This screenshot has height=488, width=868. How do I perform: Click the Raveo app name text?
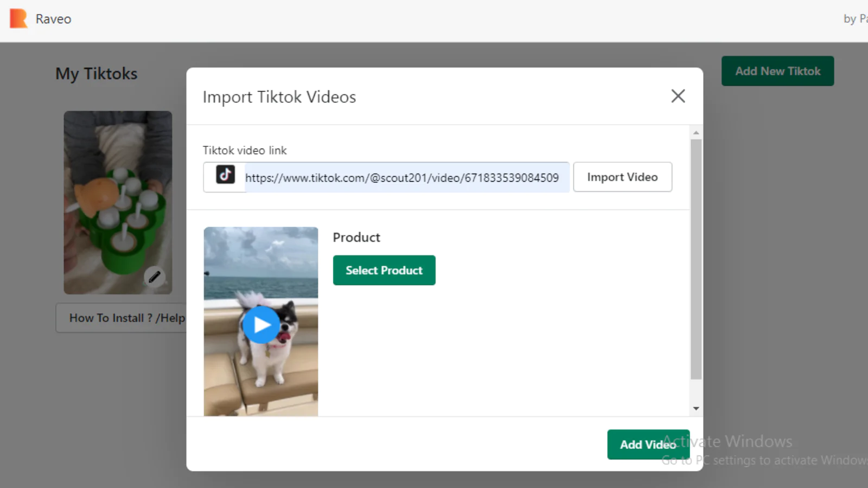point(53,19)
